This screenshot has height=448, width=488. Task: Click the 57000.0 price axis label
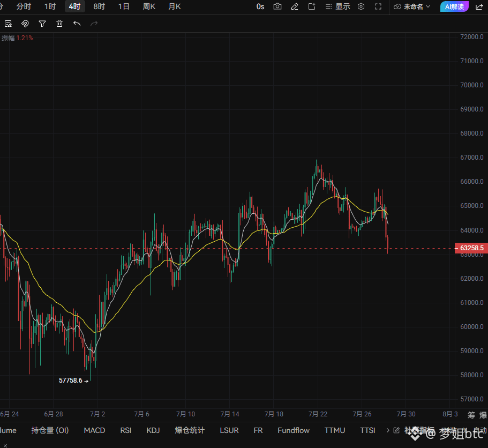tap(472, 399)
